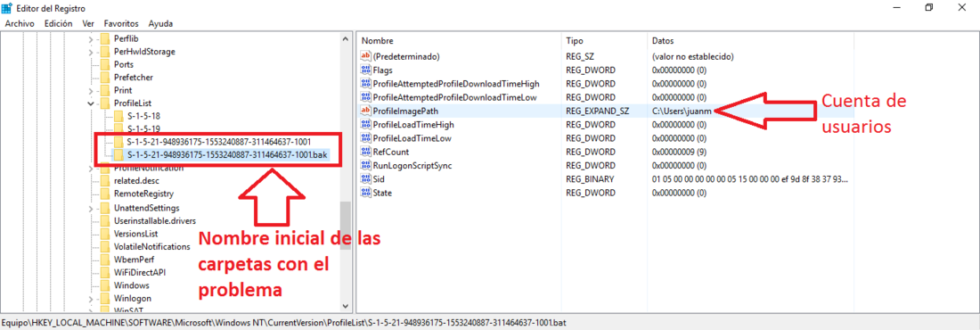Click the Sid binary value icon
The height and width of the screenshot is (330, 980).
pyautogui.click(x=366, y=179)
